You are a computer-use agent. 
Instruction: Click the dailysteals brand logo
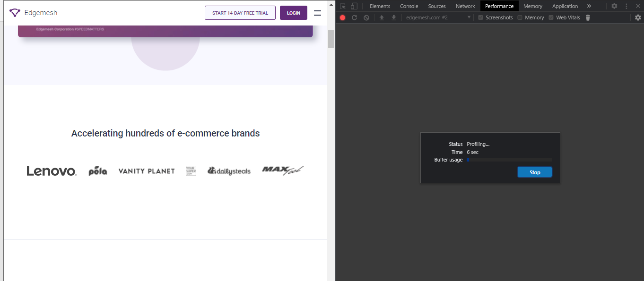pyautogui.click(x=229, y=171)
